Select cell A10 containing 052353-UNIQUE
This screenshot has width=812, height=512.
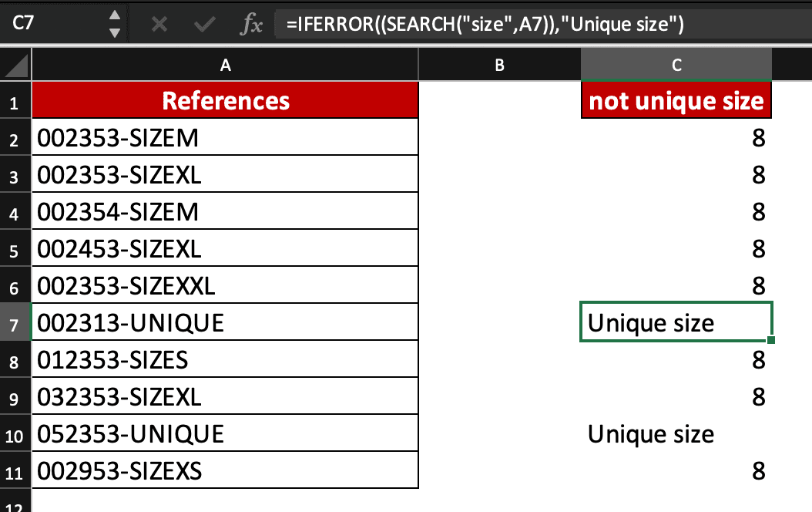225,433
